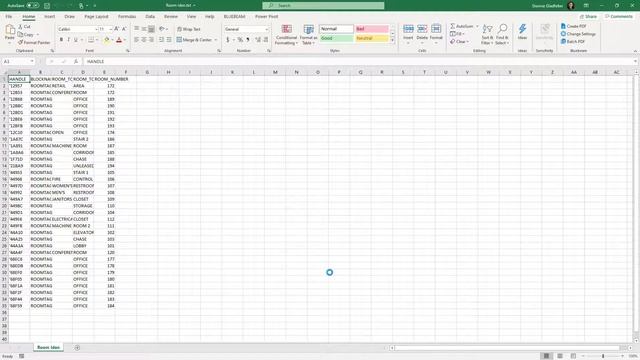Click the Borders icon
This screenshot has height=360, width=640.
[91, 40]
